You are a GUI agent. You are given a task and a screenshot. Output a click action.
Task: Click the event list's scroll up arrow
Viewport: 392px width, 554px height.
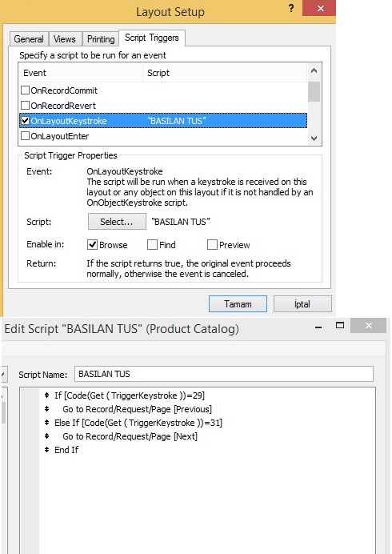(x=314, y=71)
